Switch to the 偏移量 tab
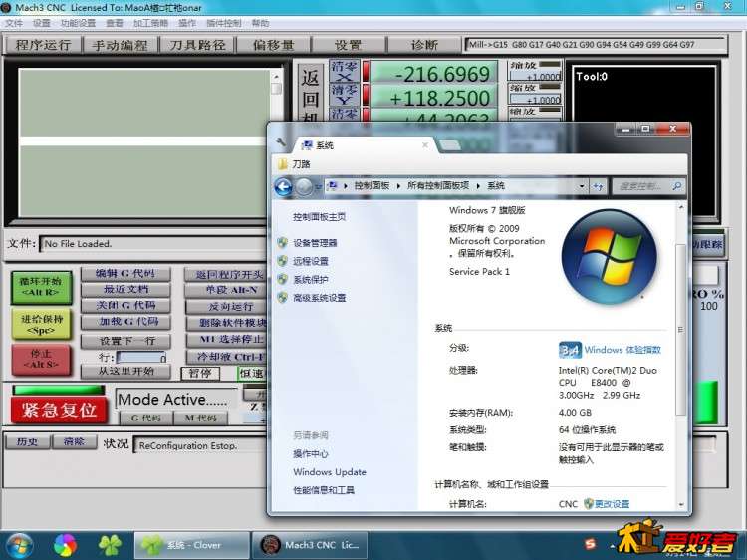Image resolution: width=747 pixels, height=560 pixels. [274, 45]
